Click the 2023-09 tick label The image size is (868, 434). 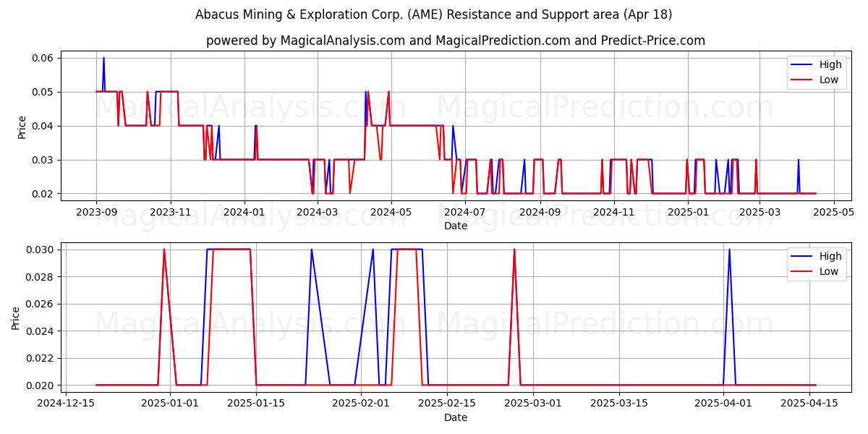click(96, 212)
